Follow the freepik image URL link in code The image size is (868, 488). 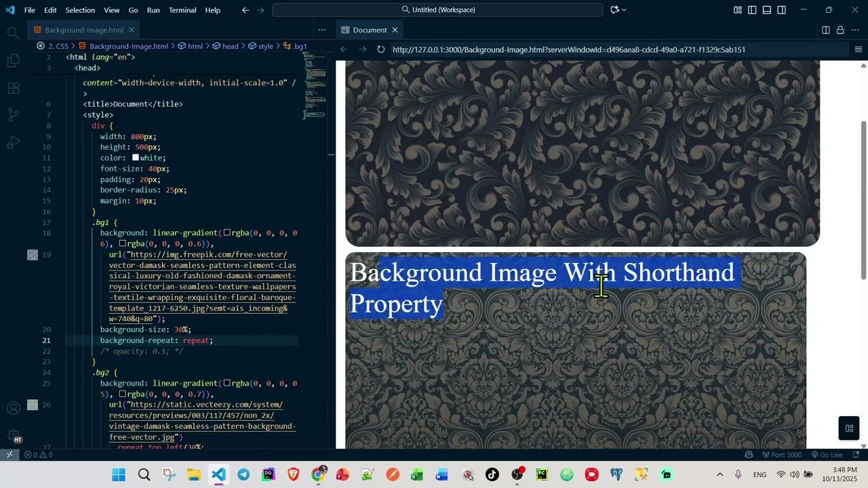point(202,287)
